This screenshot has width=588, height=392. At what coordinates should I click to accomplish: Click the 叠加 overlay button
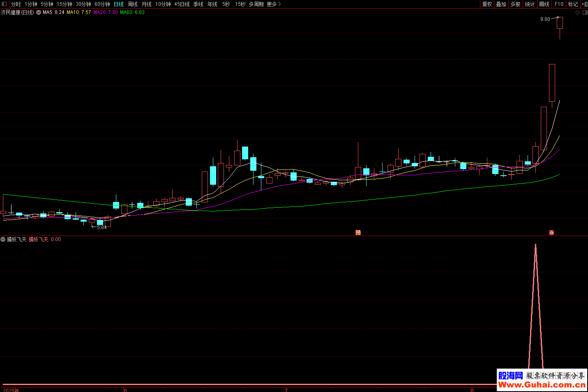(x=501, y=4)
